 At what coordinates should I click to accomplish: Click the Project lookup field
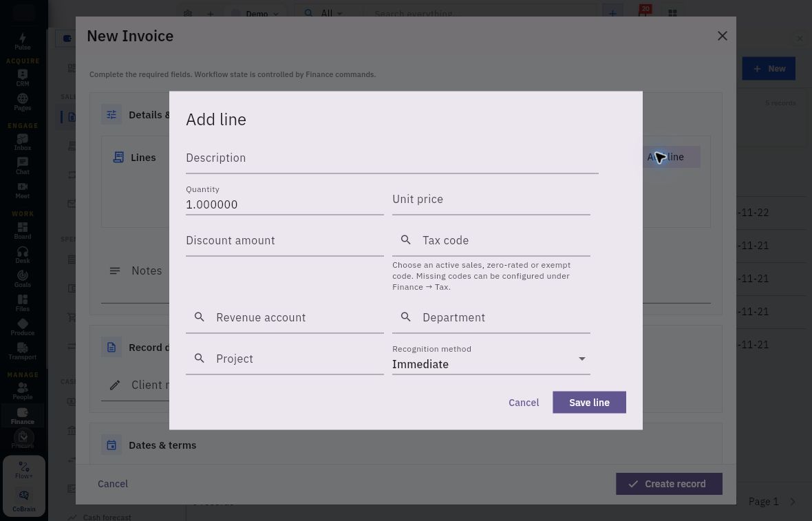point(284,359)
